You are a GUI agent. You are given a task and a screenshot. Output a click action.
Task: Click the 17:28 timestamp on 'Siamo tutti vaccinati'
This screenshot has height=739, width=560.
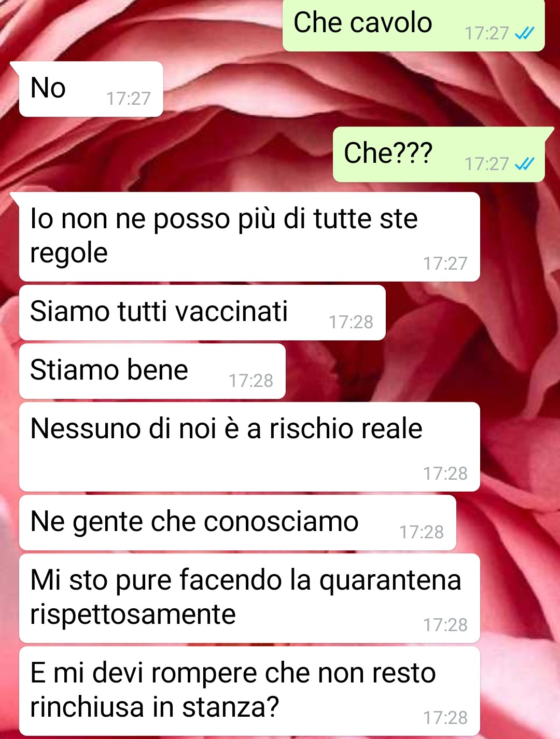(351, 322)
